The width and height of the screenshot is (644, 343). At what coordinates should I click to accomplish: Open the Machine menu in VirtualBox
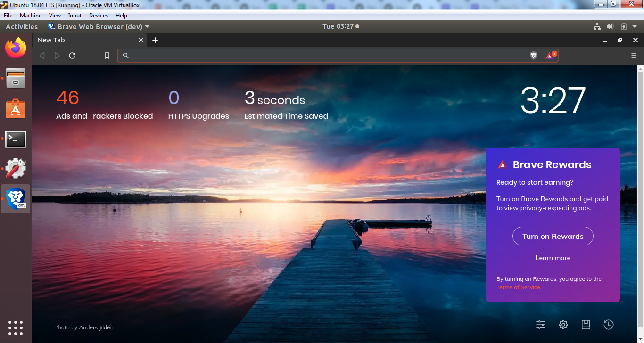[x=31, y=16]
